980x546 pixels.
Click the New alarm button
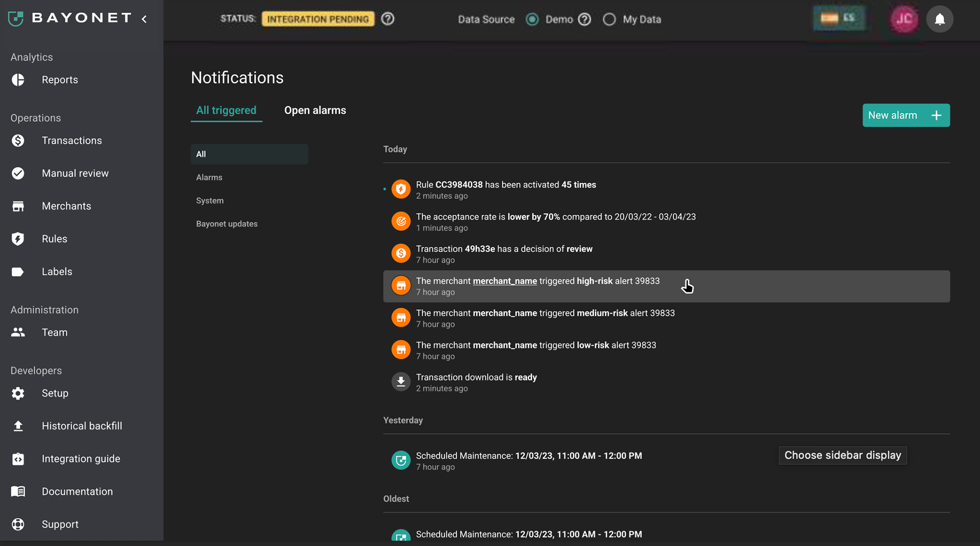(906, 115)
